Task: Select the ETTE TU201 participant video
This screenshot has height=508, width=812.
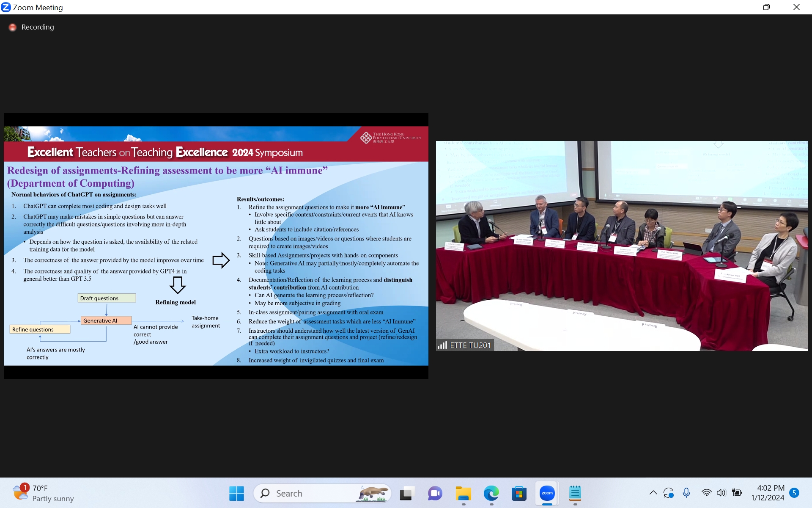Action: tap(622, 246)
